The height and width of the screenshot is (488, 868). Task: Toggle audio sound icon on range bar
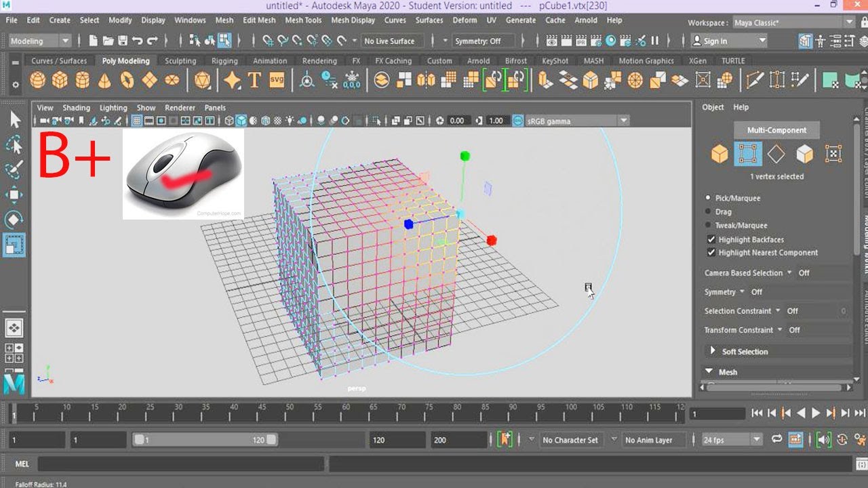point(823,439)
